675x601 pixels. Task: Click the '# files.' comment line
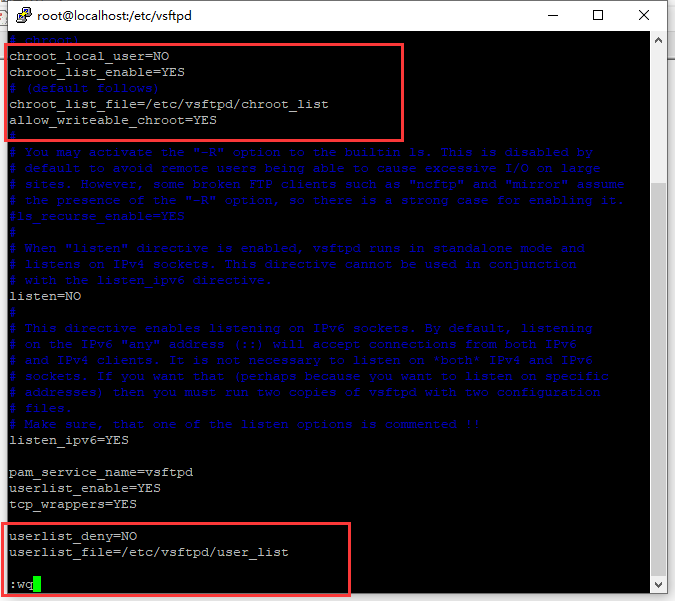[x=40, y=408]
